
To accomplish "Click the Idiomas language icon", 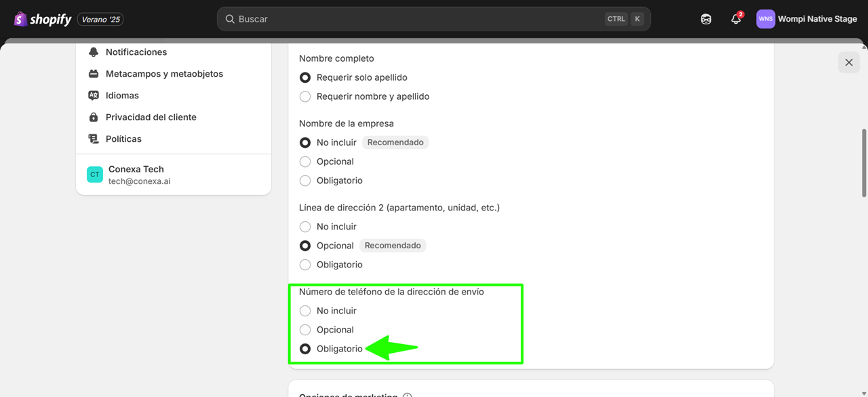I will tap(92, 95).
